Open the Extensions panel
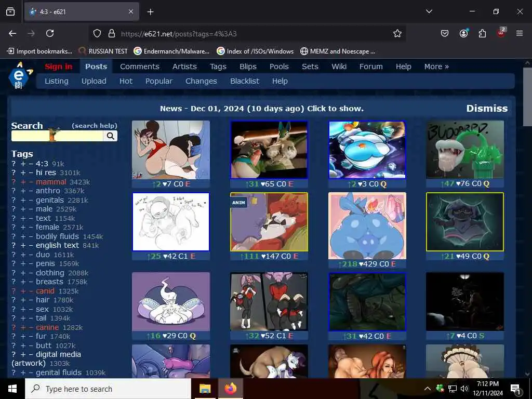Viewport: 532px width, 399px height. pyautogui.click(x=482, y=33)
